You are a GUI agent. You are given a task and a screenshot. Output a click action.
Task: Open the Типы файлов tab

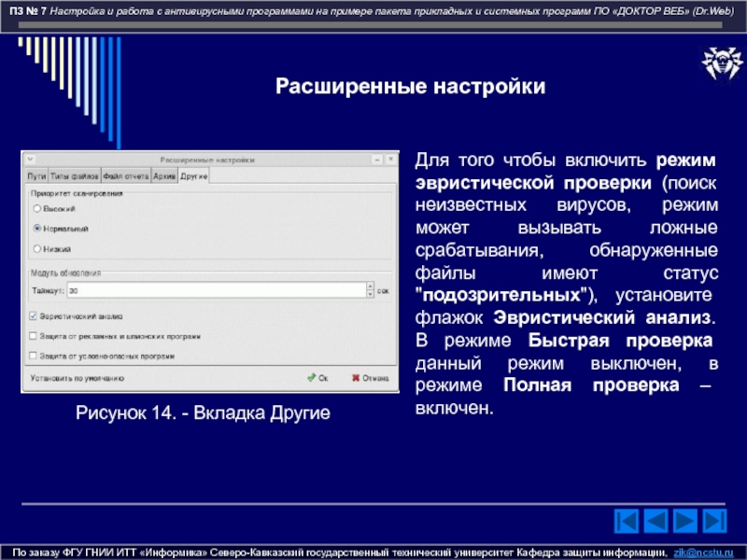tap(74, 175)
